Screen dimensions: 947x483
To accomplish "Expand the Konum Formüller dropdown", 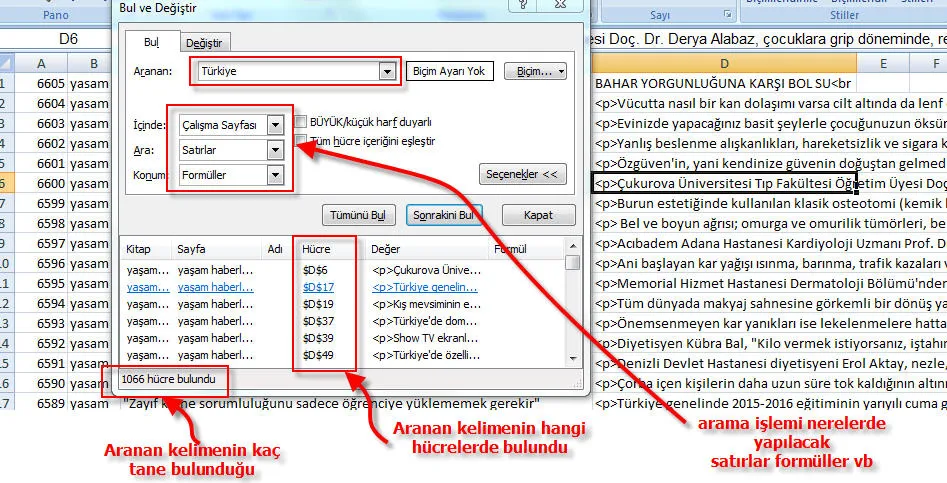I will (276, 175).
